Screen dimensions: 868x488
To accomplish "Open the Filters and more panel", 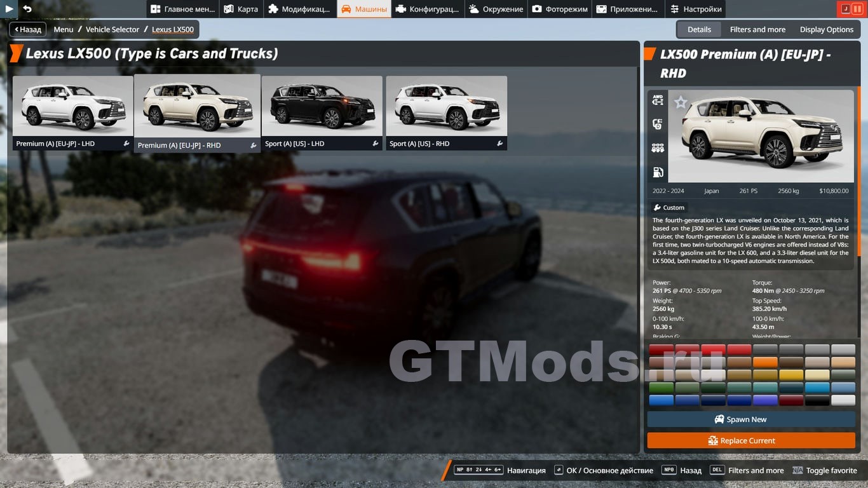I will click(x=757, y=29).
